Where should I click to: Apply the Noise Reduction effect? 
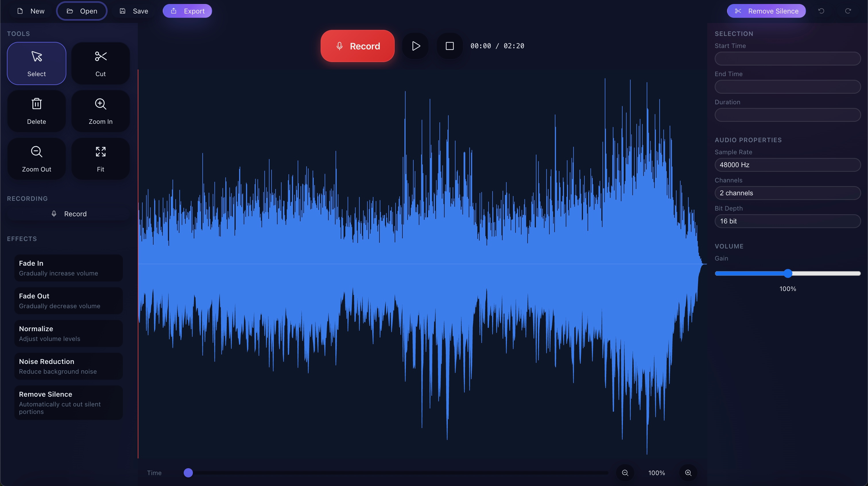click(x=68, y=366)
